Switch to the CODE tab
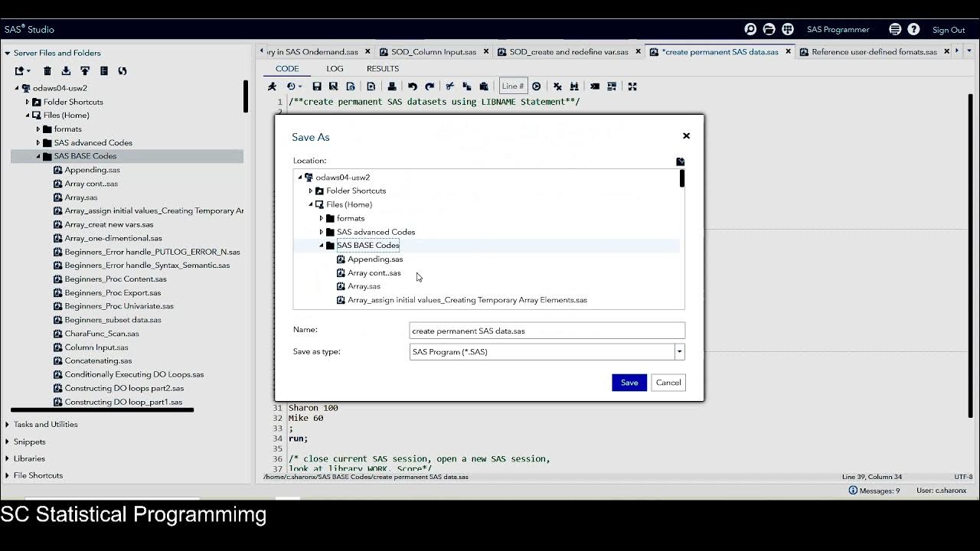Viewport: 980px width, 551px height. (287, 69)
